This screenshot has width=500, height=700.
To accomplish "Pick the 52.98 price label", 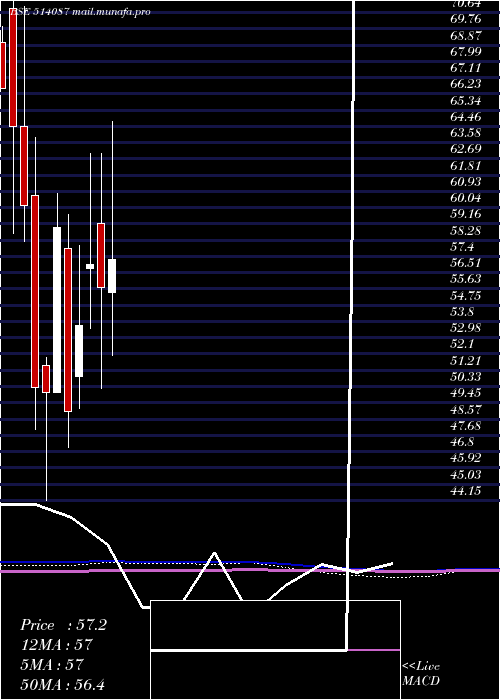I will coord(466,327).
